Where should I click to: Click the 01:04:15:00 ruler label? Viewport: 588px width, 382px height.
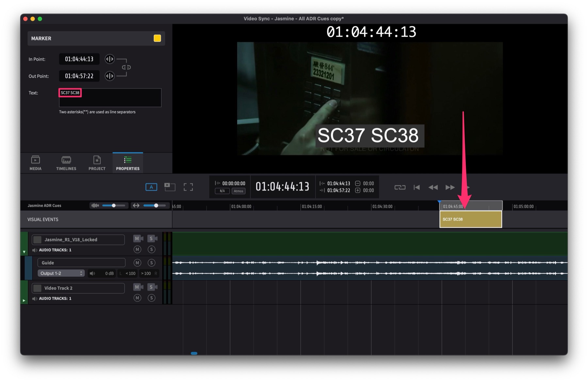(x=312, y=206)
